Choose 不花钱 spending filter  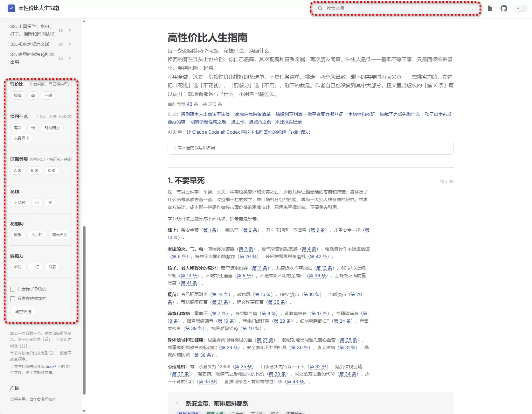(20, 203)
